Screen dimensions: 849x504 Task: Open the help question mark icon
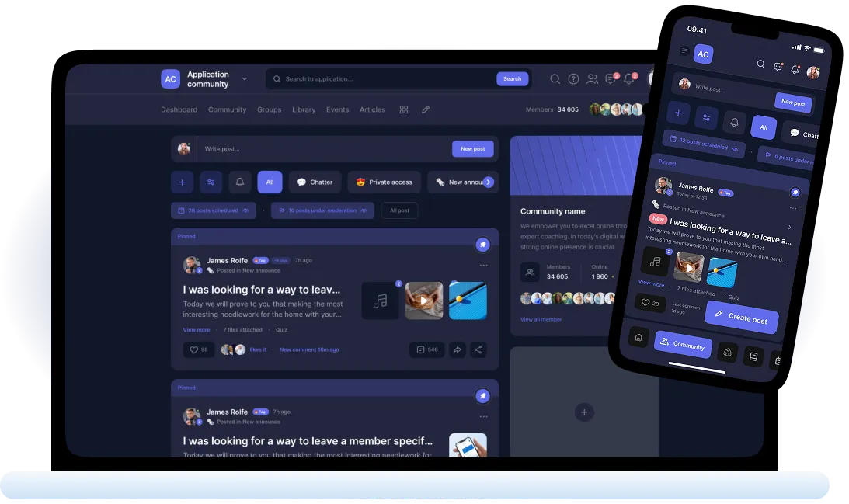click(573, 79)
